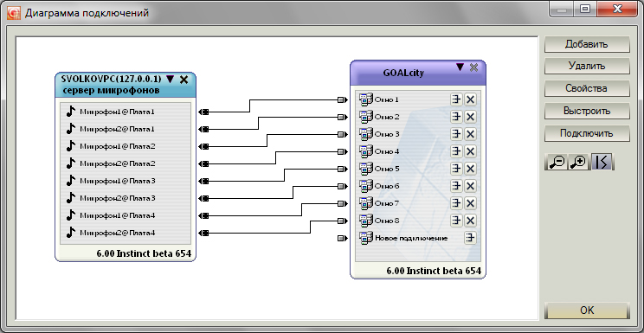This screenshot has width=644, height=333.
Task: Remove Окно 5 with its X icon
Action: click(470, 169)
